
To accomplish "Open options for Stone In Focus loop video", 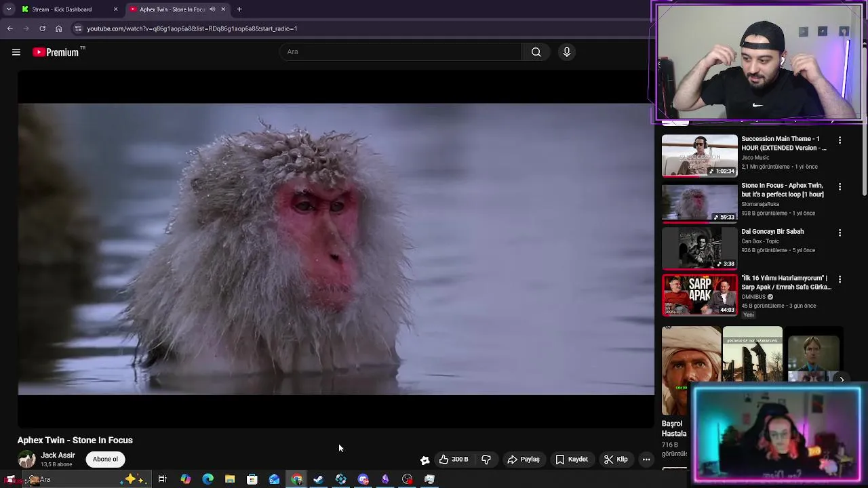I will click(x=840, y=186).
